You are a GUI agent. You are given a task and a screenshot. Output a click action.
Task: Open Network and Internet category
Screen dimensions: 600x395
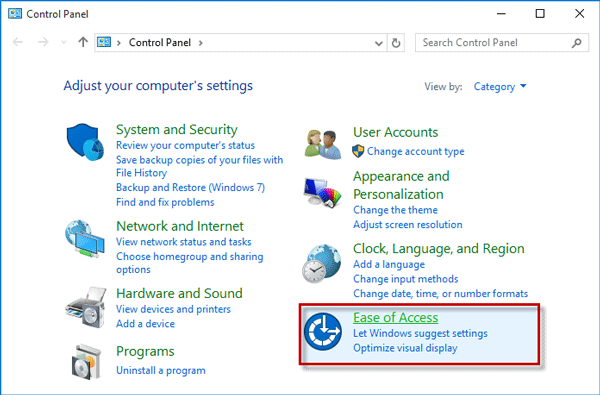point(179,226)
